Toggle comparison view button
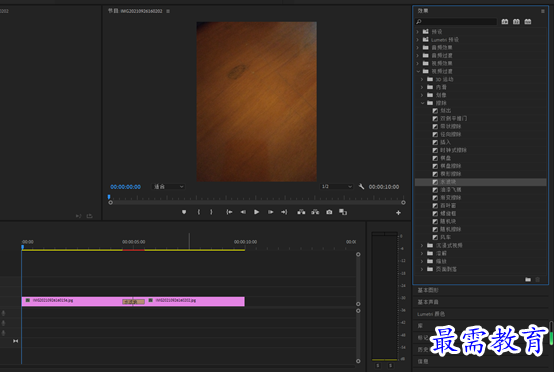The image size is (554, 372). coord(343,212)
